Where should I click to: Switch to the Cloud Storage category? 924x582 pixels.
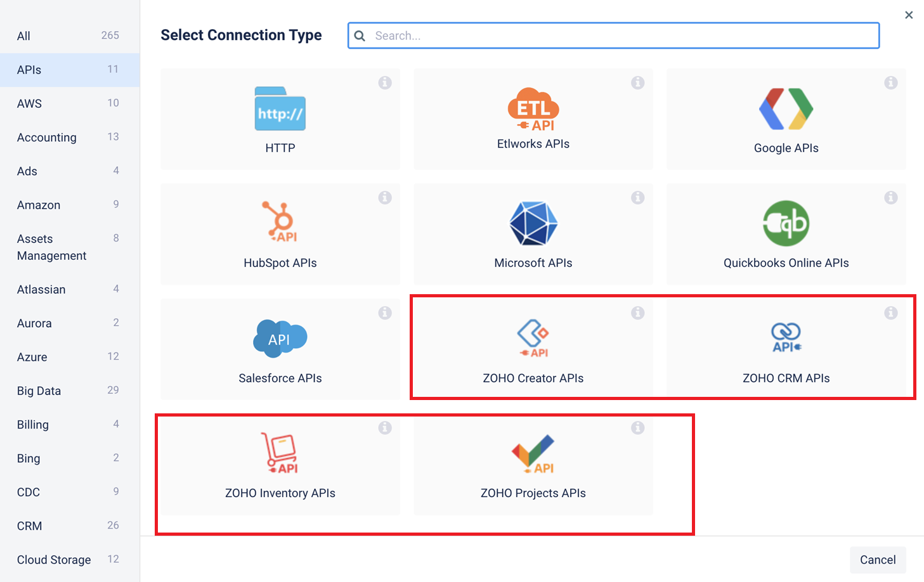click(x=70, y=560)
